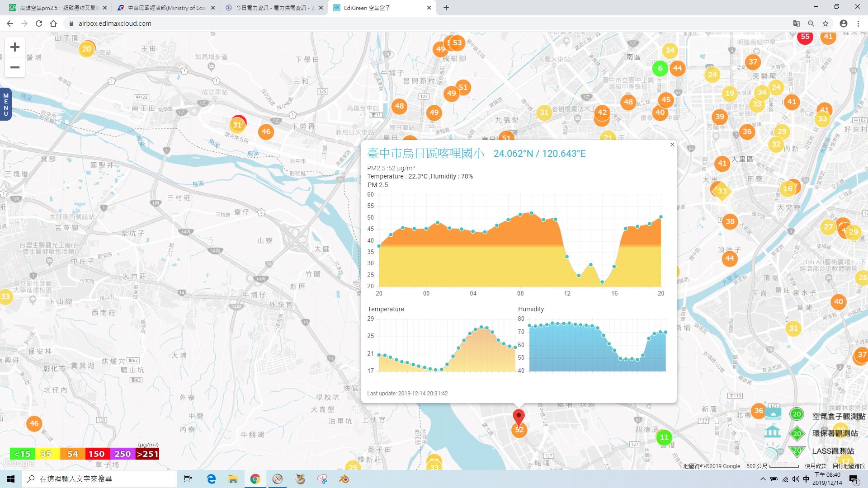Open the page zoom magnifier icon

[x=811, y=23]
